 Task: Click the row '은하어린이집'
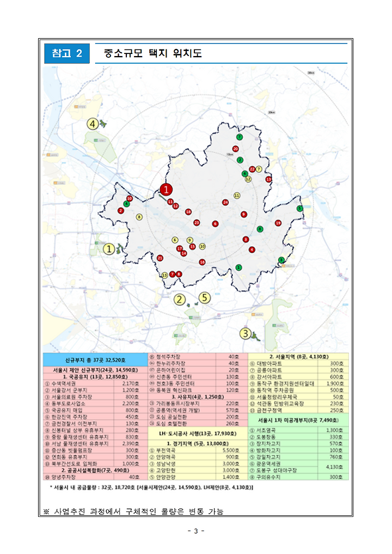click(x=198, y=370)
